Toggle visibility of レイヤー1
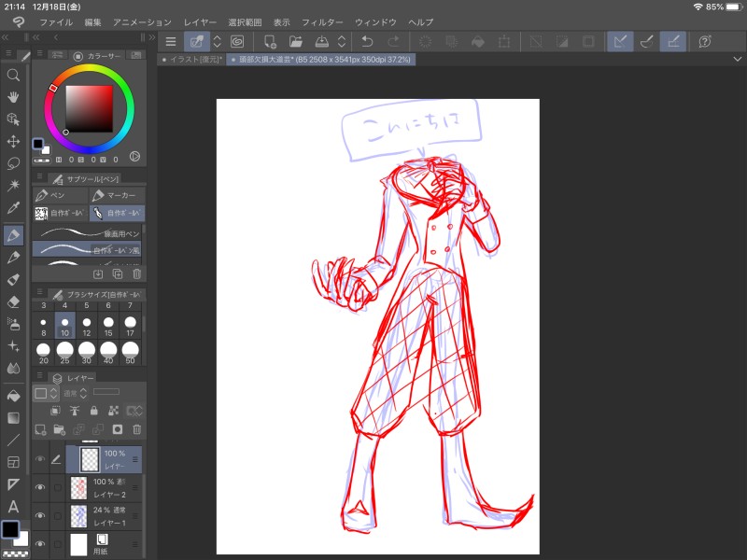Screen dimensions: 747x560 [39, 515]
